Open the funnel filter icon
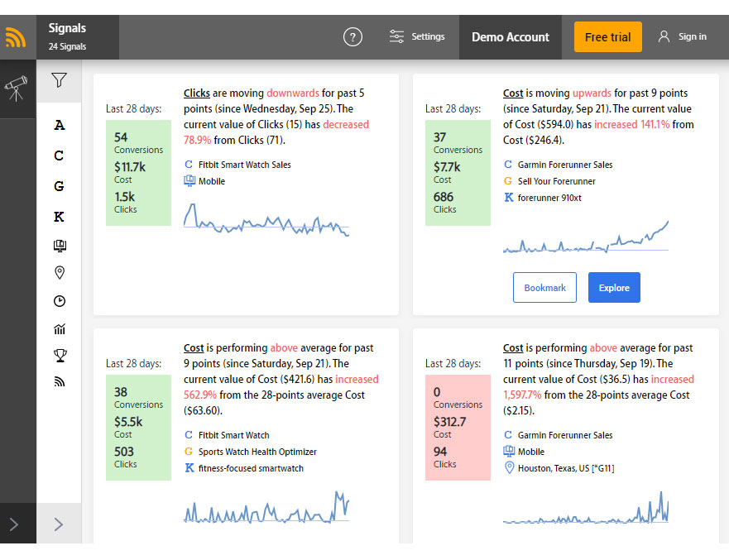729x560 pixels. (59, 80)
